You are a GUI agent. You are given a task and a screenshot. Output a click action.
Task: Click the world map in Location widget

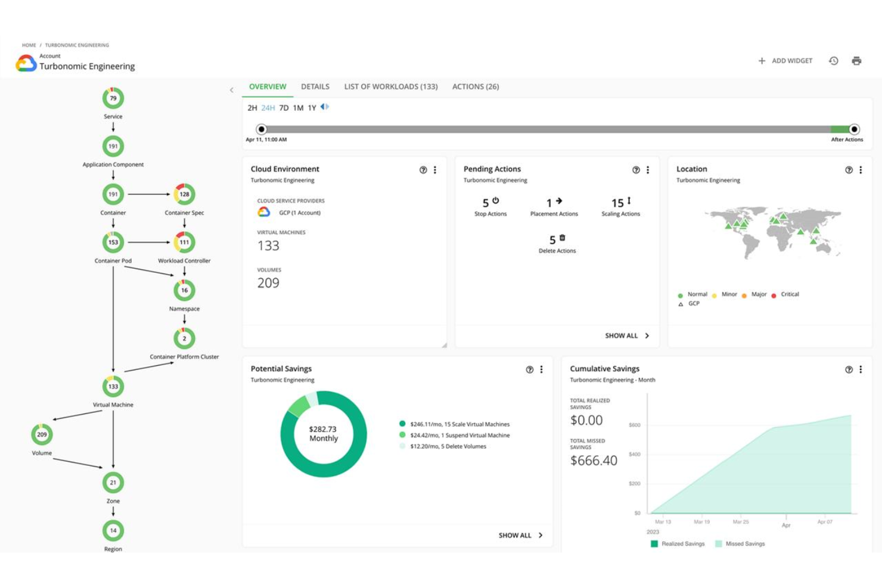(773, 232)
